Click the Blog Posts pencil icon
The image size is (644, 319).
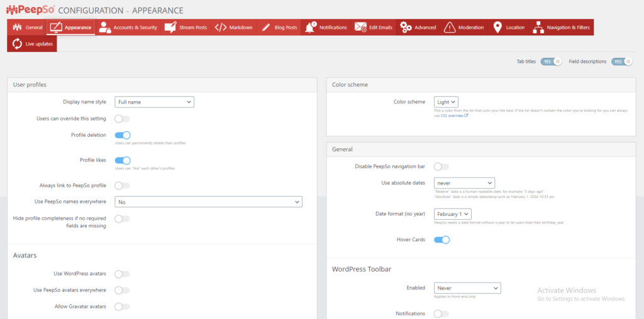[x=266, y=28]
